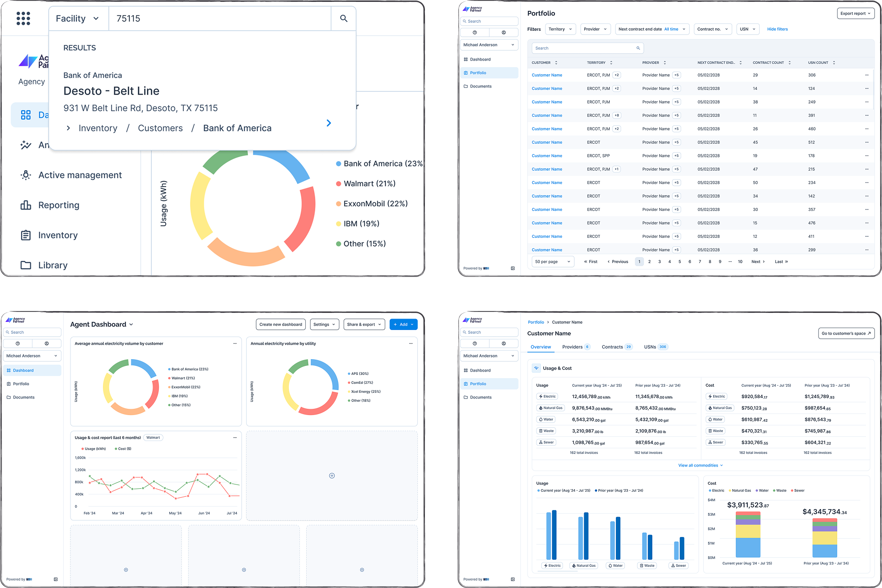Screen dimensions: 882x588
Task: Open the three-dot menu on the Usage & cost report card
Action: coord(235,438)
